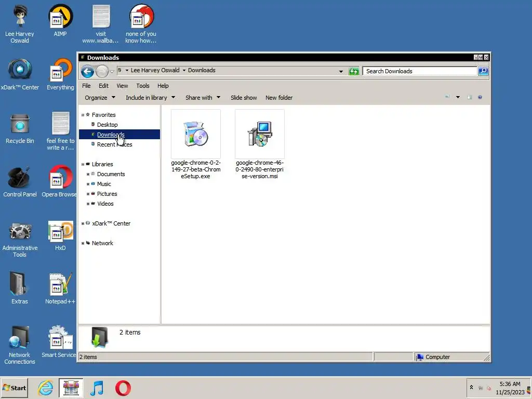
Task: Open the Help menu
Action: tap(163, 86)
